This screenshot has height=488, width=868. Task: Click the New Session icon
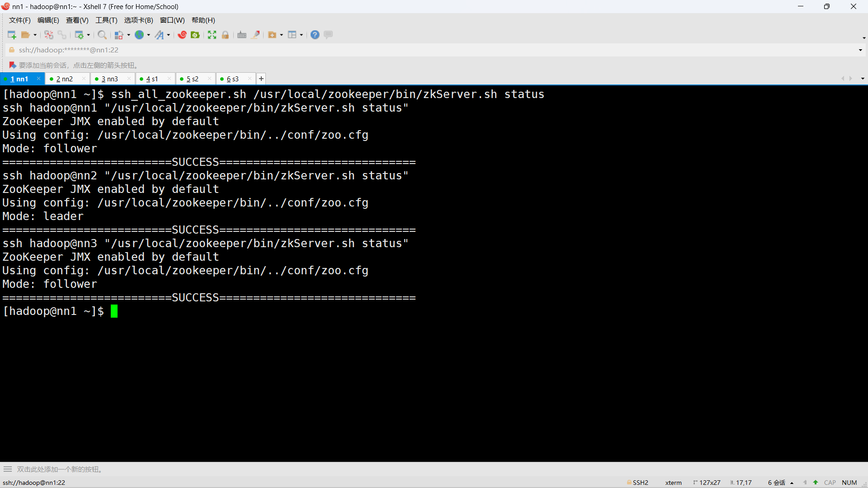click(x=11, y=35)
